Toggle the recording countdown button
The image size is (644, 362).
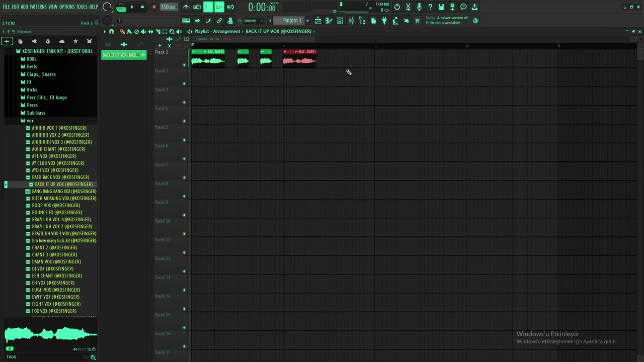(208, 7)
